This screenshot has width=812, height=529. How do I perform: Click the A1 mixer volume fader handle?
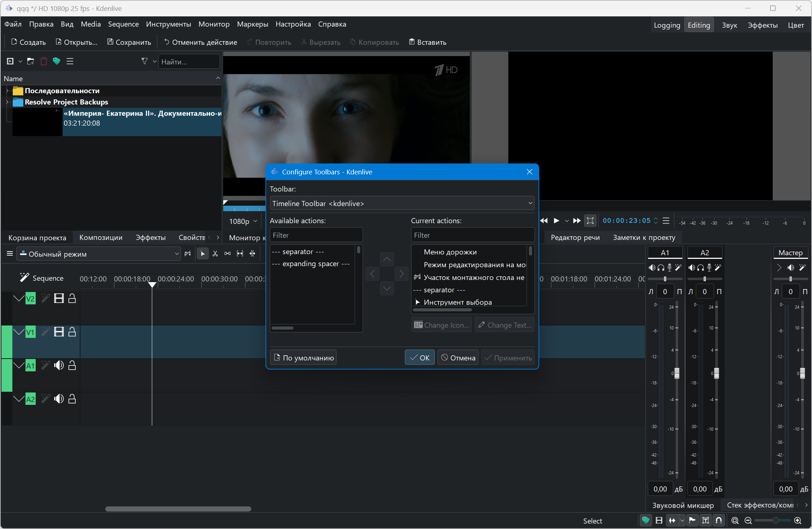[677, 373]
